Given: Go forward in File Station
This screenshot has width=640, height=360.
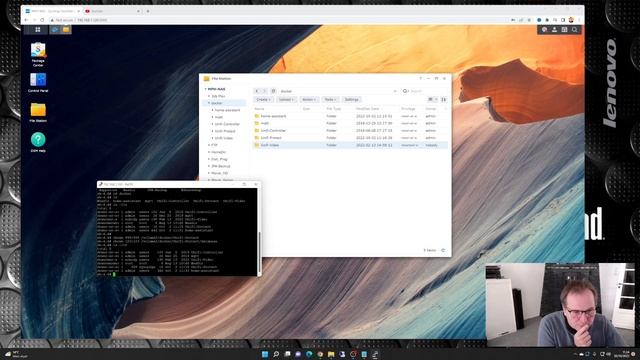Looking at the screenshot, I should coord(264,91).
